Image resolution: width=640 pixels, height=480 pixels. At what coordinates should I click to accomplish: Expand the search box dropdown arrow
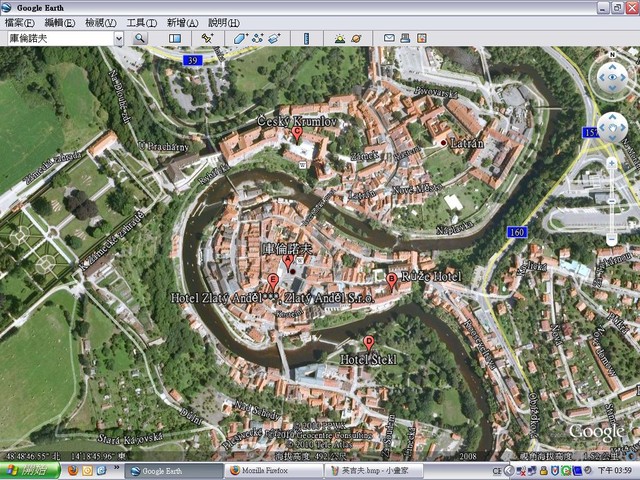118,38
